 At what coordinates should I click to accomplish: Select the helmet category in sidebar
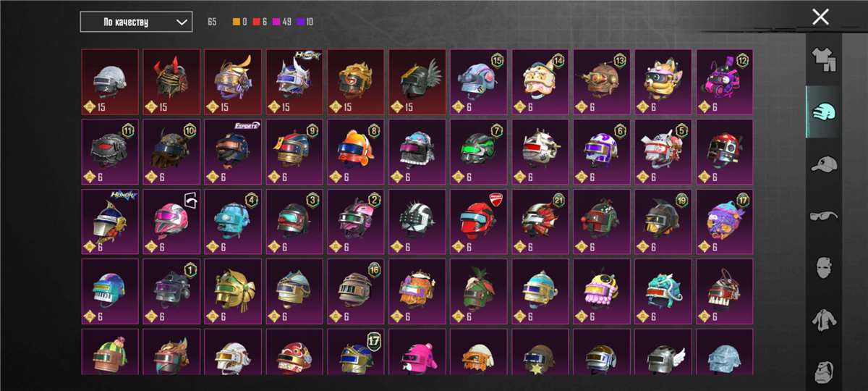coord(823,112)
